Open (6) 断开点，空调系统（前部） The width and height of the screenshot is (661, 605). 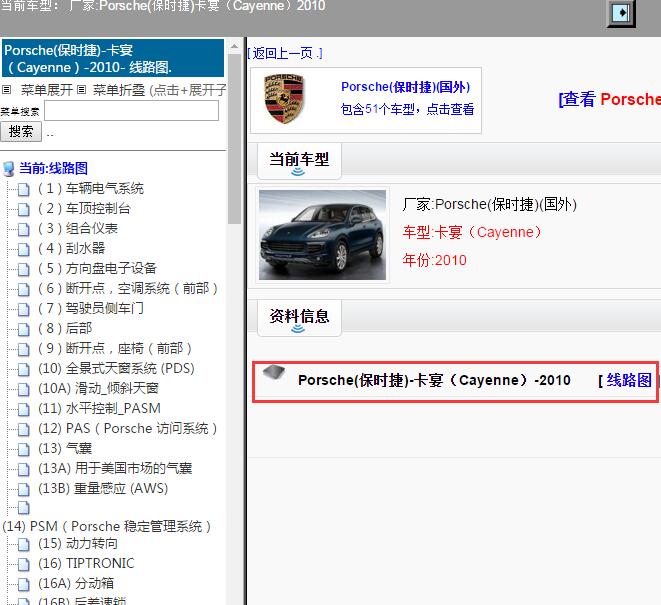pyautogui.click(x=128, y=288)
